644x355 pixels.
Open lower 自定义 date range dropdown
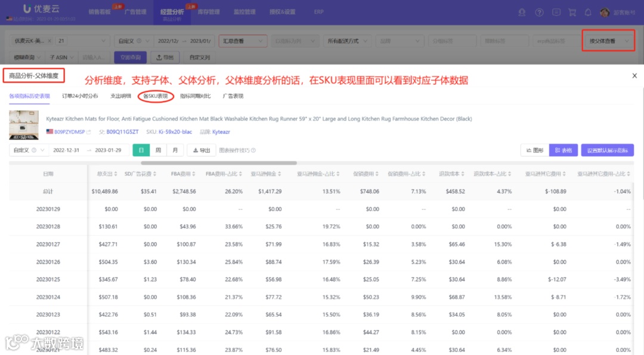29,150
